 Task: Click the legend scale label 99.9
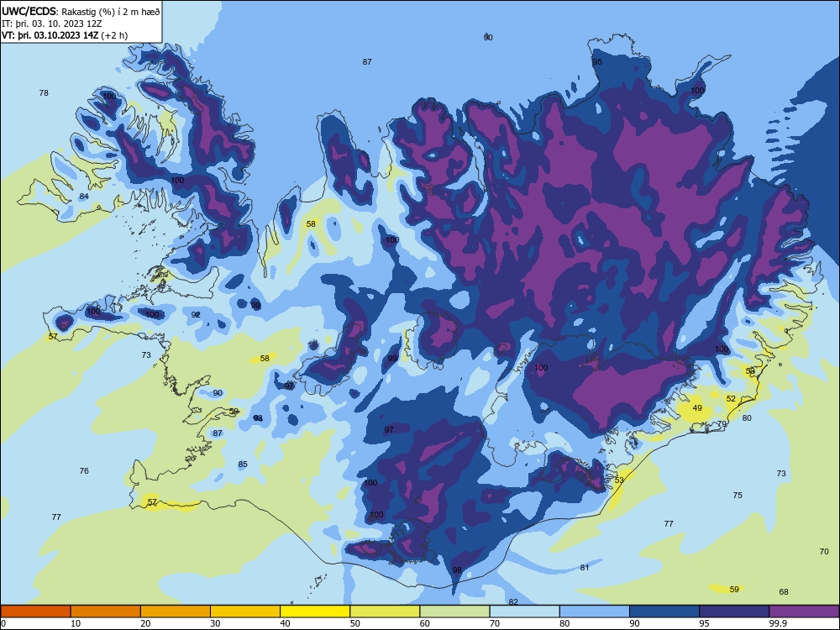[778, 623]
